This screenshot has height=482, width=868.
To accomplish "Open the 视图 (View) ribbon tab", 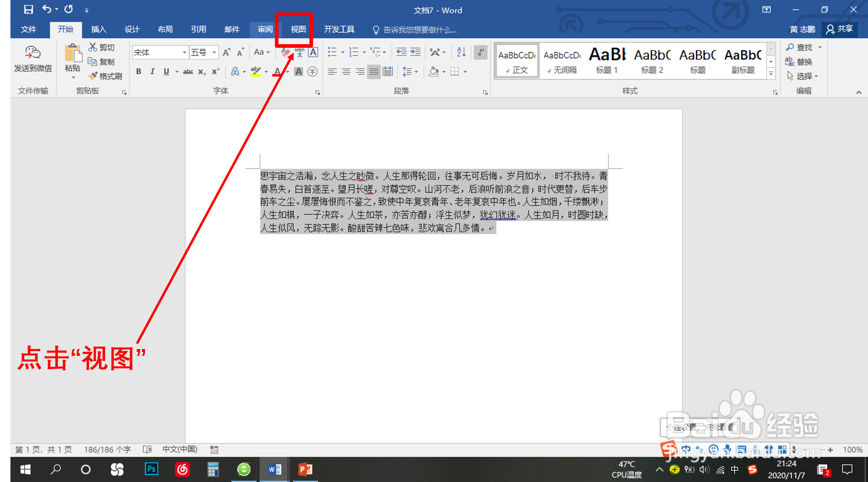I will click(298, 29).
